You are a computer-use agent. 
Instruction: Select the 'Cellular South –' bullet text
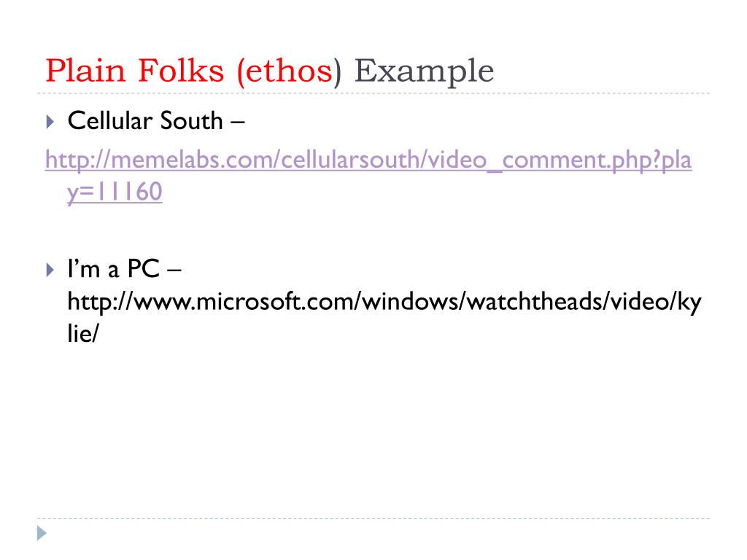coord(156,120)
